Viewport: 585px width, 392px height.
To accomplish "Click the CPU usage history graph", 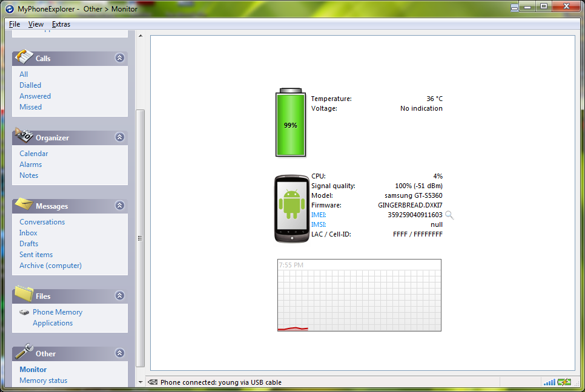I will click(359, 295).
